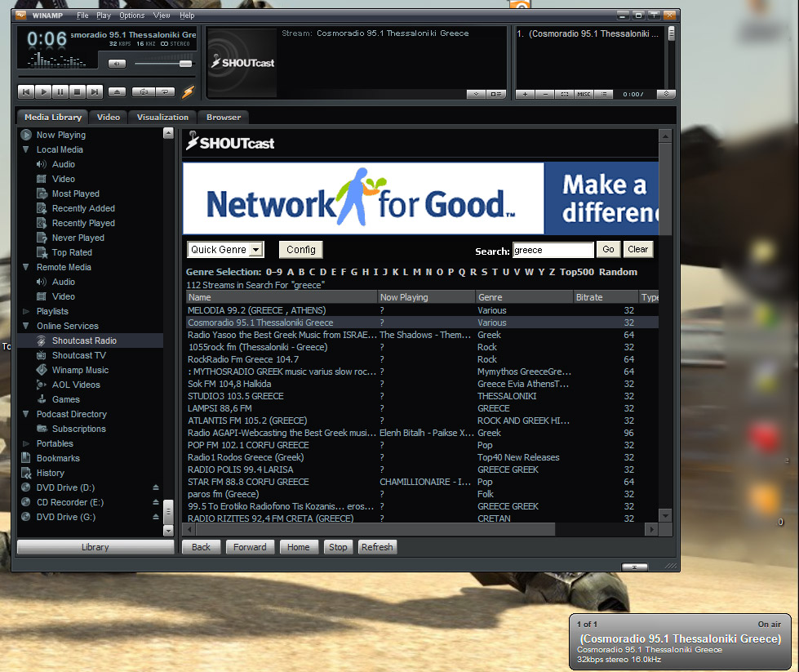This screenshot has height=672, width=799.
Task: Expand the Portables tree node
Action: click(26, 443)
